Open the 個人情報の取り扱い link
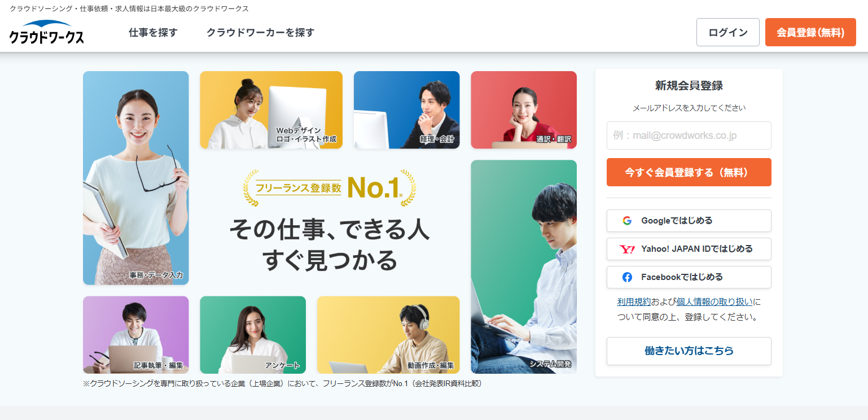This screenshot has height=420, width=868. [x=714, y=301]
